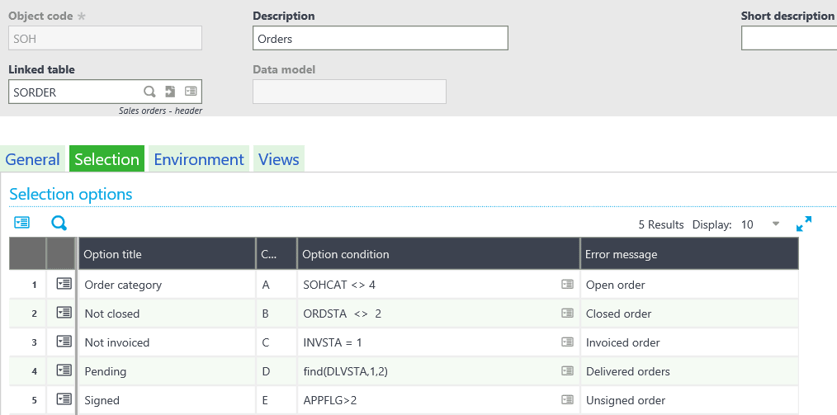837x415 pixels.
Task: Click the Linked table search magnifier icon
Action: point(150,92)
